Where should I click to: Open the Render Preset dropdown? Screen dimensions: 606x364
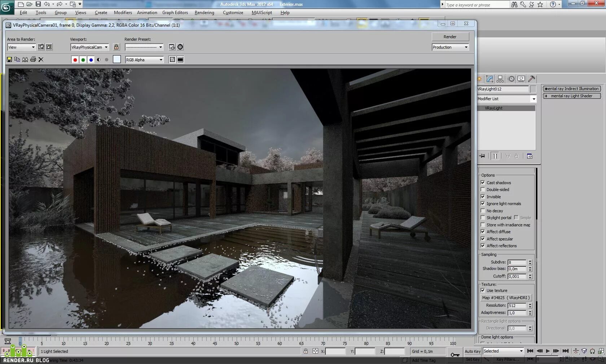coord(144,47)
